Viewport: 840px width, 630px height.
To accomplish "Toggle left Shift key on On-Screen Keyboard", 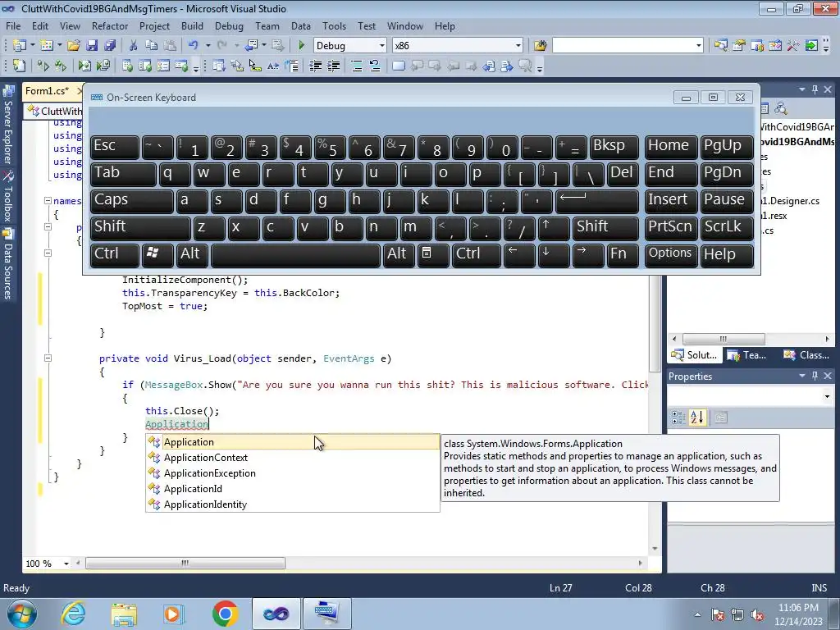I will 140,228.
